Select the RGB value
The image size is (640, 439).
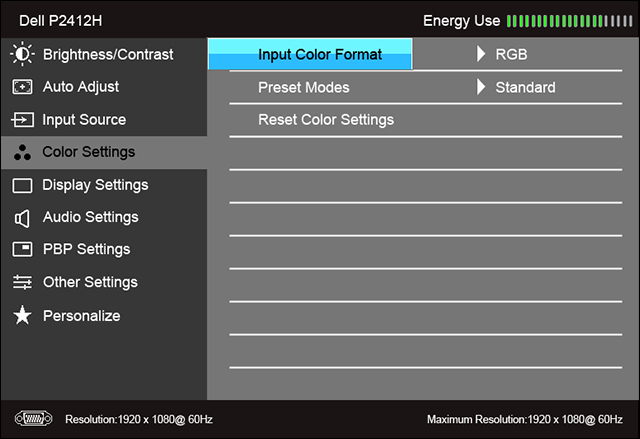click(x=511, y=54)
